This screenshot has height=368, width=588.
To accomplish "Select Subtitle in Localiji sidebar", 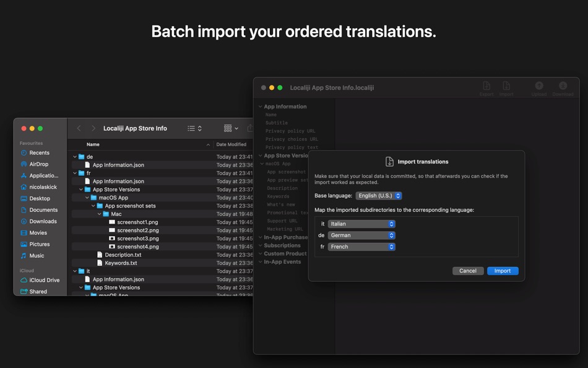I will tap(277, 123).
